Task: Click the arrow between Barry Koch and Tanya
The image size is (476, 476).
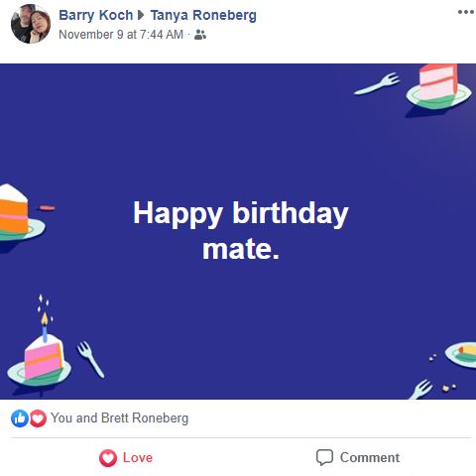Action: coord(142,15)
